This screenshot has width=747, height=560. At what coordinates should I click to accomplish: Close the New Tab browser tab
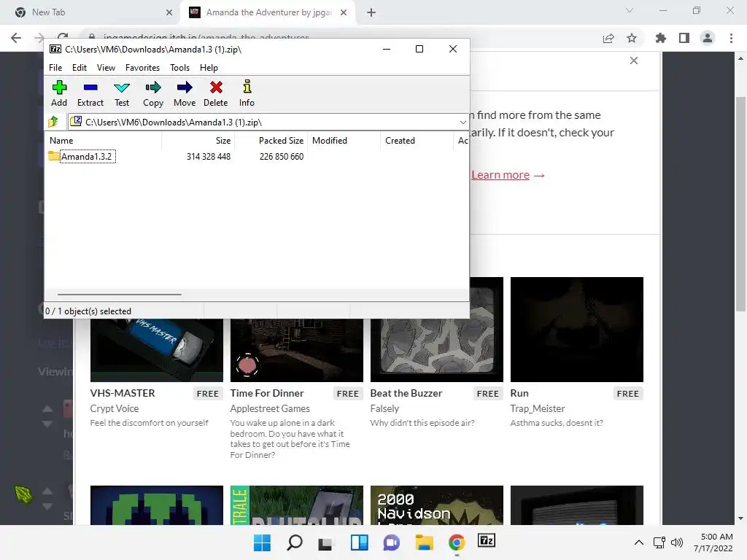click(169, 12)
